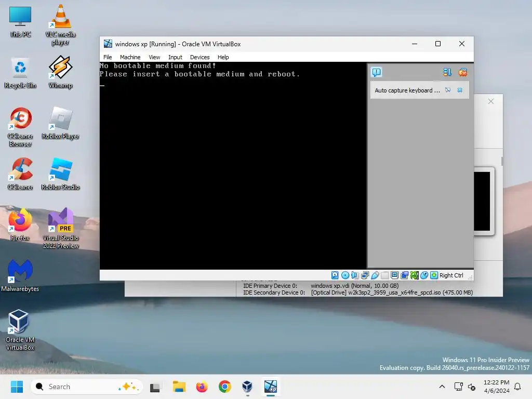Image resolution: width=532 pixels, height=399 pixels.
Task: Click the recording status bar icon
Action: [404, 275]
